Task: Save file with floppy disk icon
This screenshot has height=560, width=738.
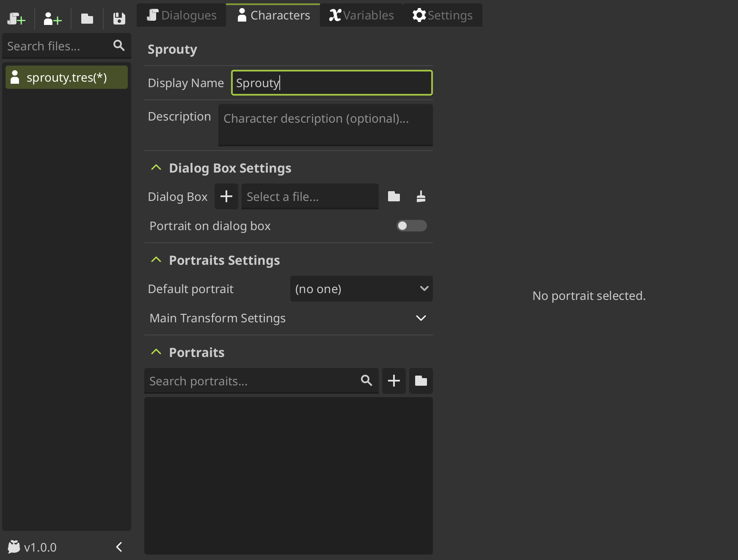Action: tap(119, 19)
